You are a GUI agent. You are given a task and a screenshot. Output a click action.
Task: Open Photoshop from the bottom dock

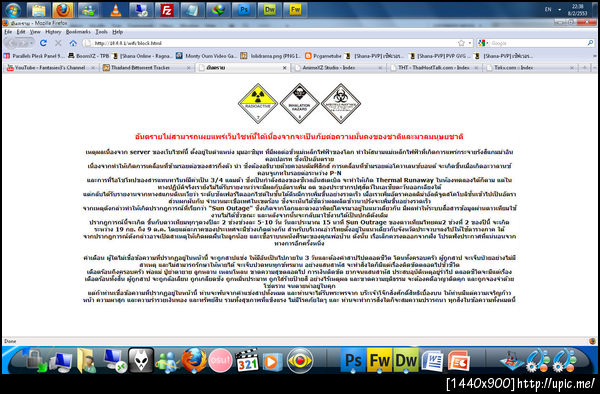[353, 360]
